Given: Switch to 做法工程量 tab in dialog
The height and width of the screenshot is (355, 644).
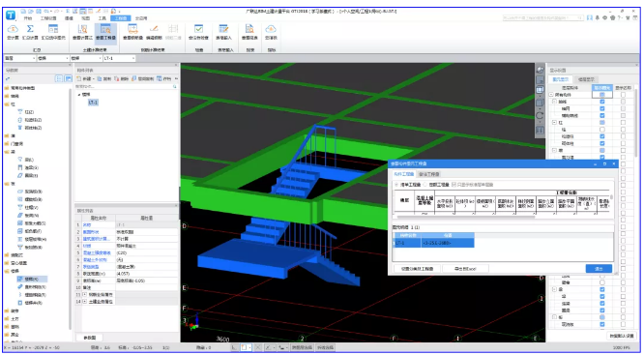Looking at the screenshot, I should (x=429, y=174).
